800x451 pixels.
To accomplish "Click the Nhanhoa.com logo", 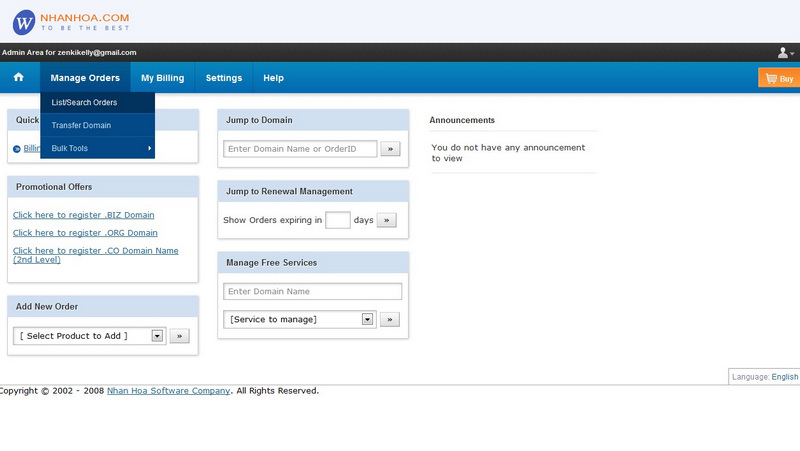I will coord(71,22).
